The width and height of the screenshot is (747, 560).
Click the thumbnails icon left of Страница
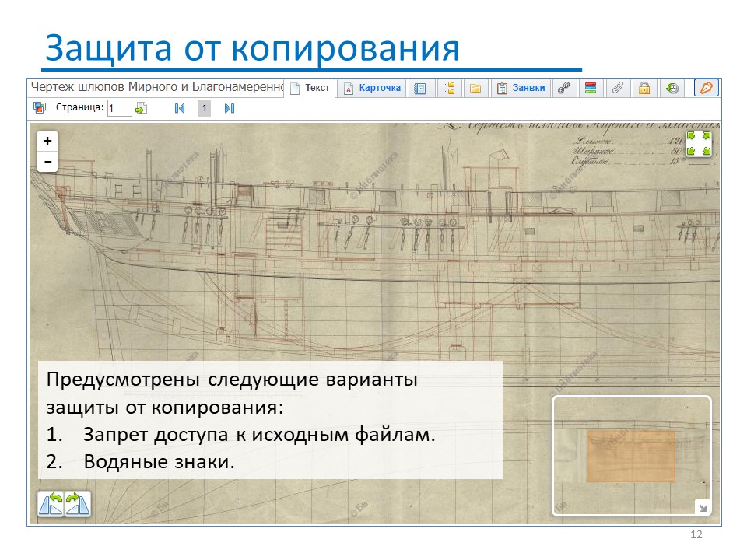click(x=40, y=107)
